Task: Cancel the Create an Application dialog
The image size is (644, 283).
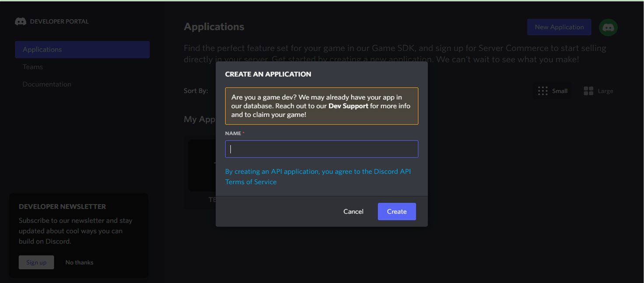Action: [353, 212]
